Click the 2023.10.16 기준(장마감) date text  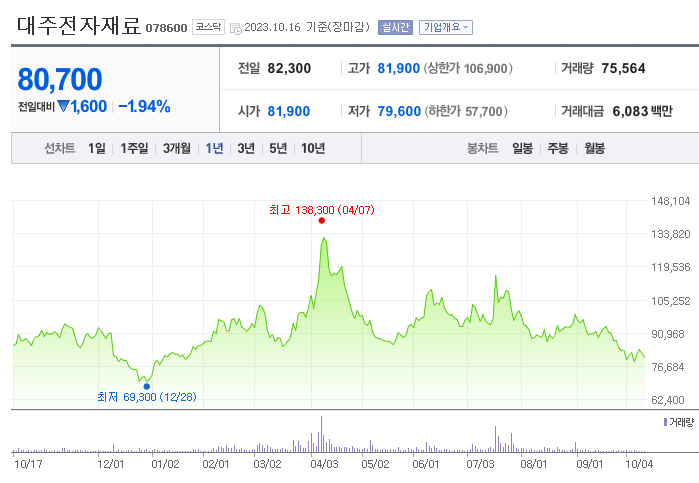pyautogui.click(x=307, y=27)
